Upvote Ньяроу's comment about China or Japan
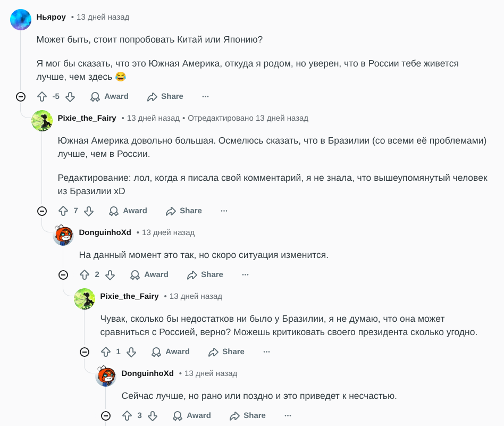 coord(42,96)
